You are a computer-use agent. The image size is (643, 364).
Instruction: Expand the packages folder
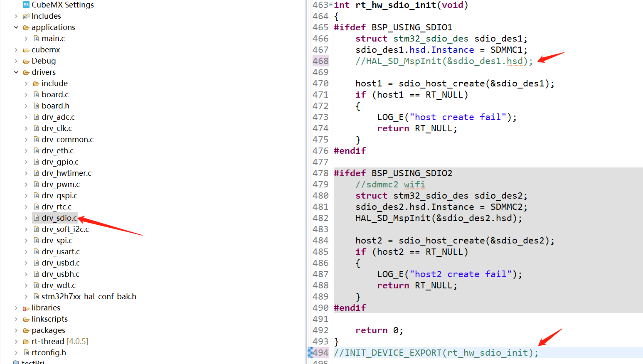point(16,330)
